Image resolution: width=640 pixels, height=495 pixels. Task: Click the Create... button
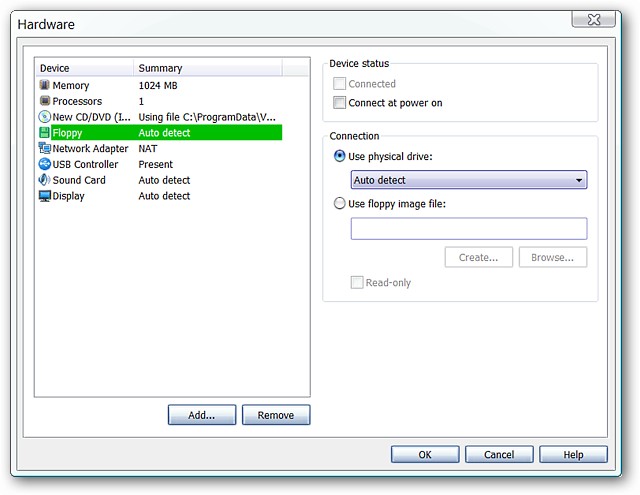[x=478, y=257]
